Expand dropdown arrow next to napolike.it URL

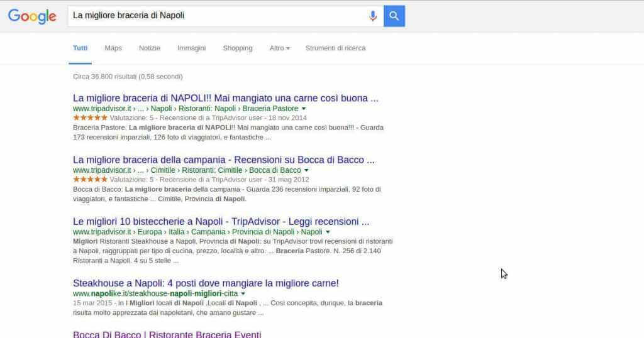[x=243, y=293]
